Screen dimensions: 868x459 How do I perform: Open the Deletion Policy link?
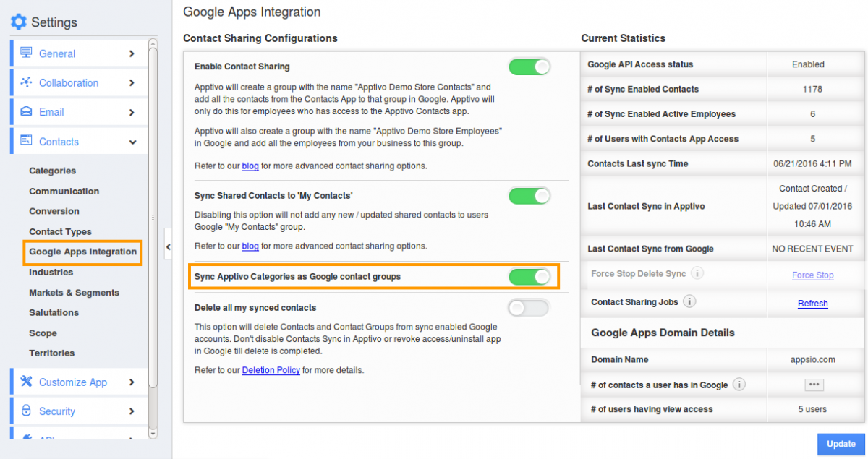271,369
